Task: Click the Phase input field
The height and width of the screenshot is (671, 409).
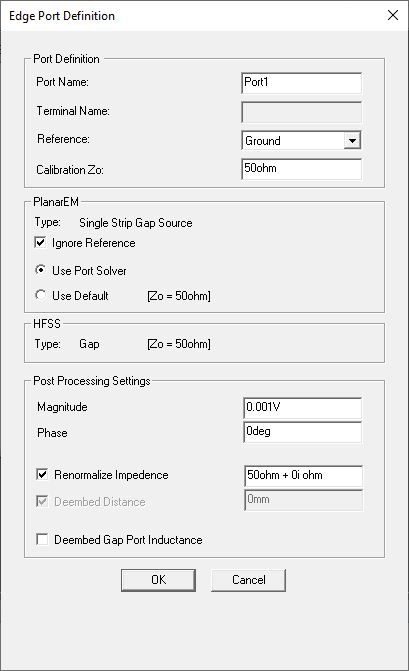Action: 303,432
